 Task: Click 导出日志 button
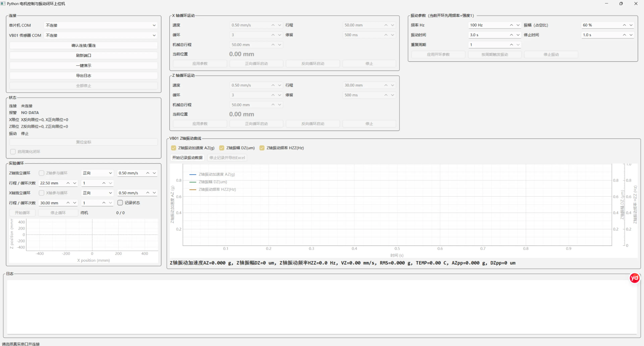click(84, 75)
